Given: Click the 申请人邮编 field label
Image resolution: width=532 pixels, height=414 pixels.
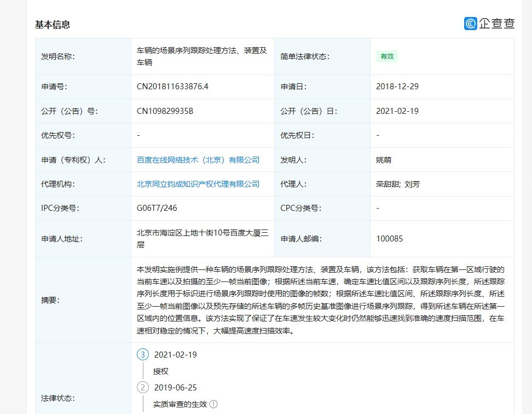Looking at the screenshot, I should 301,239.
